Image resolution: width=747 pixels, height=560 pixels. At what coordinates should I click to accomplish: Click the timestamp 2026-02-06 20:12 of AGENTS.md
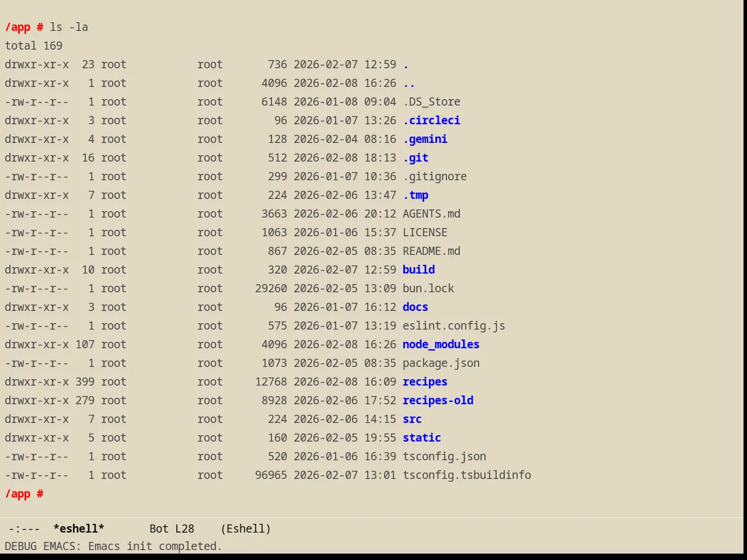pyautogui.click(x=345, y=213)
